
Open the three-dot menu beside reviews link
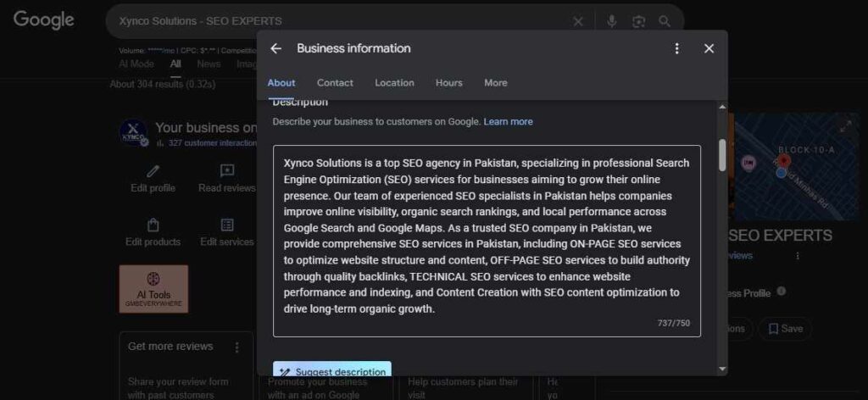(798, 256)
